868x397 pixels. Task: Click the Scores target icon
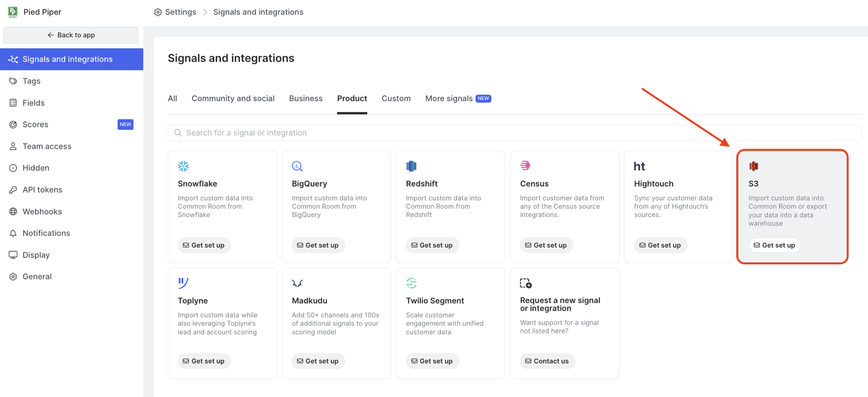13,124
